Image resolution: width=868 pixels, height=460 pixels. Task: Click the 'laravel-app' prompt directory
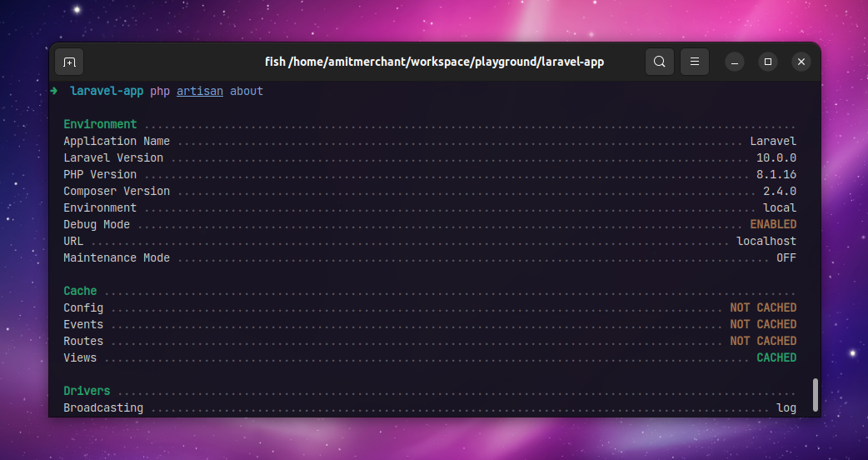point(107,92)
